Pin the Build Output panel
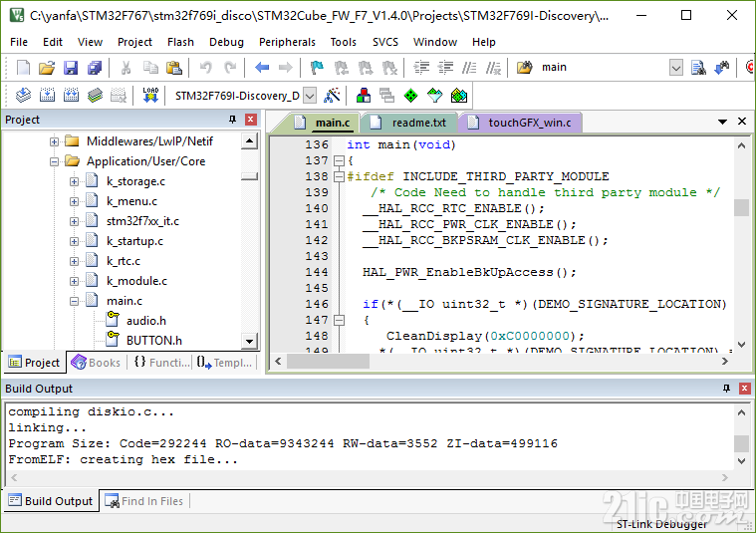The height and width of the screenshot is (533, 756). 726,389
